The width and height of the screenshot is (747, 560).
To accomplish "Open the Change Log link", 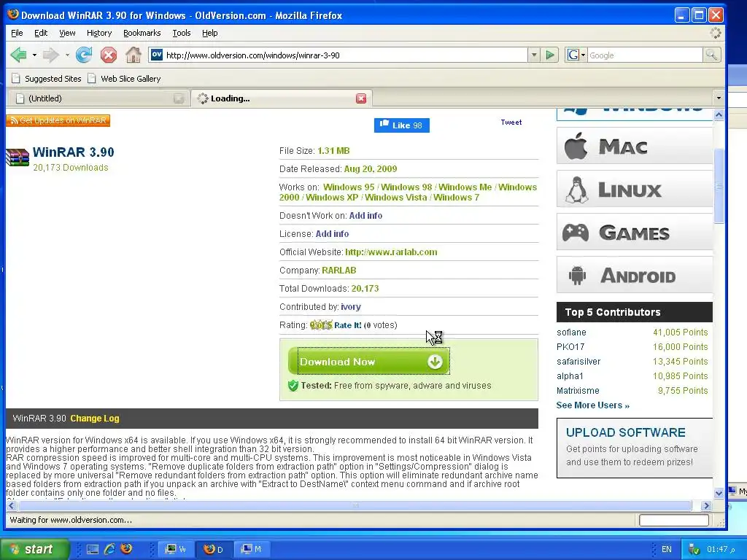I will pyautogui.click(x=95, y=419).
